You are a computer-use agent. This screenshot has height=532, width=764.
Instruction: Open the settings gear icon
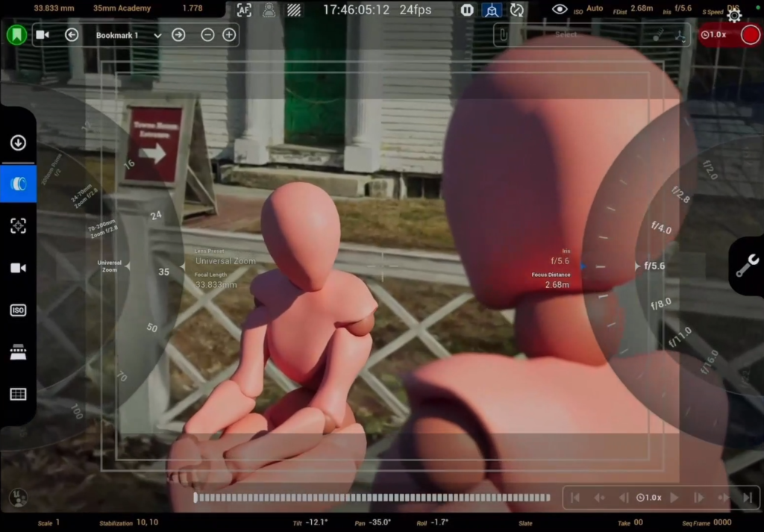click(x=734, y=15)
